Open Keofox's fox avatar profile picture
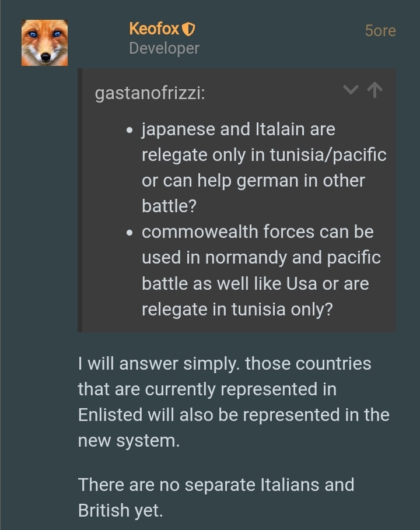This screenshot has width=420, height=530. tap(44, 43)
